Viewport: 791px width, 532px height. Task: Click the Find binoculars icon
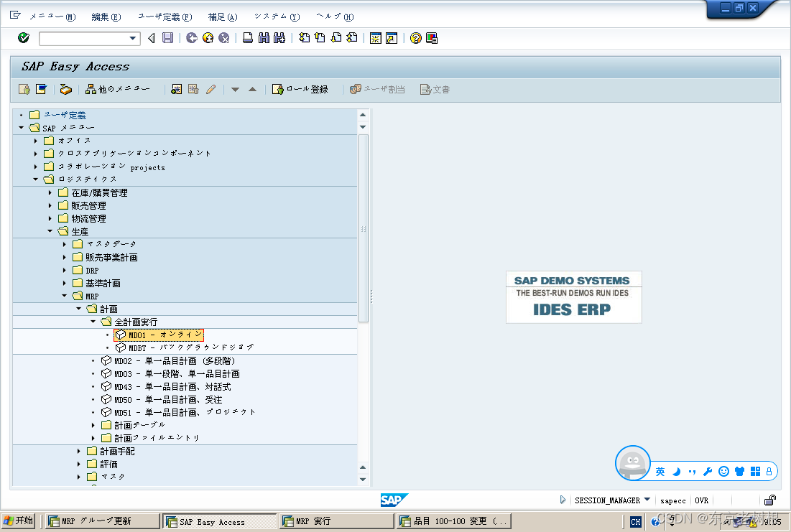click(x=264, y=38)
